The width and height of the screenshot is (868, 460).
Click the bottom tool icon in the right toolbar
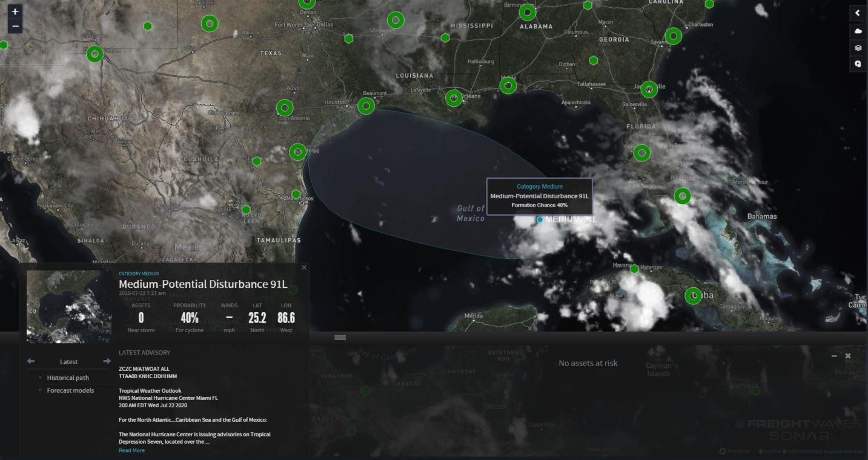[x=858, y=64]
